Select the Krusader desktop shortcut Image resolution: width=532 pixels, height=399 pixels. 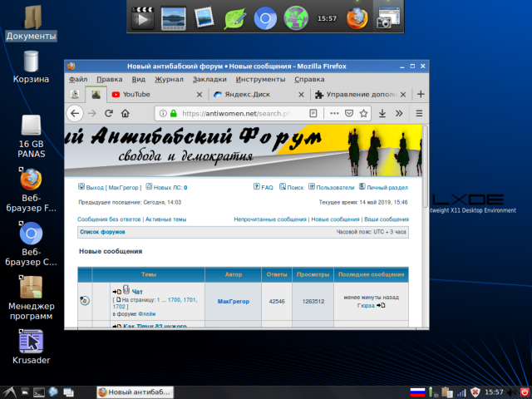(x=31, y=347)
